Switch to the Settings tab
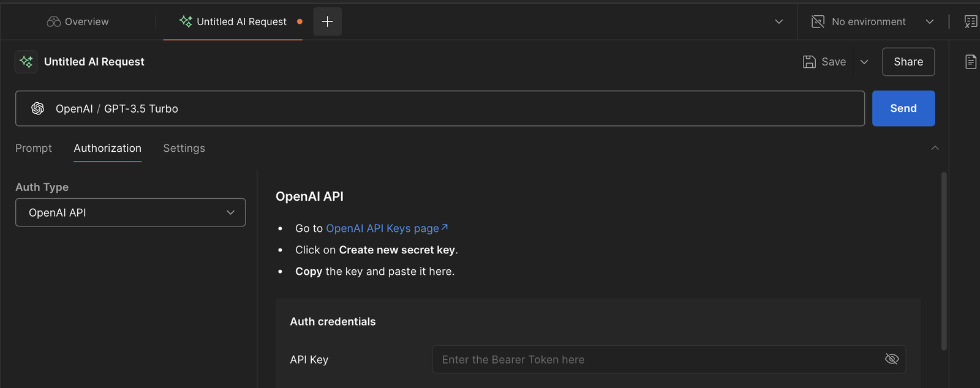The width and height of the screenshot is (980, 388). click(184, 148)
